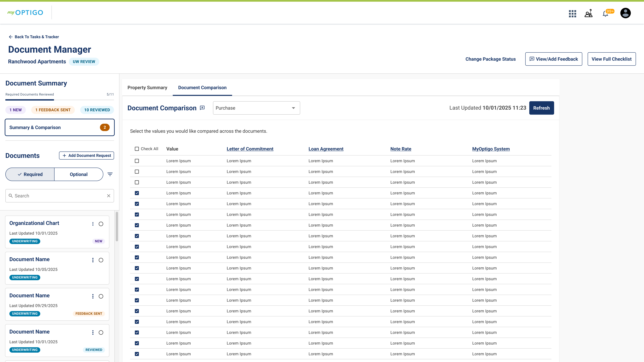Uncheck the fourth row checkbox in comparison table
644x362 pixels.
(x=137, y=193)
